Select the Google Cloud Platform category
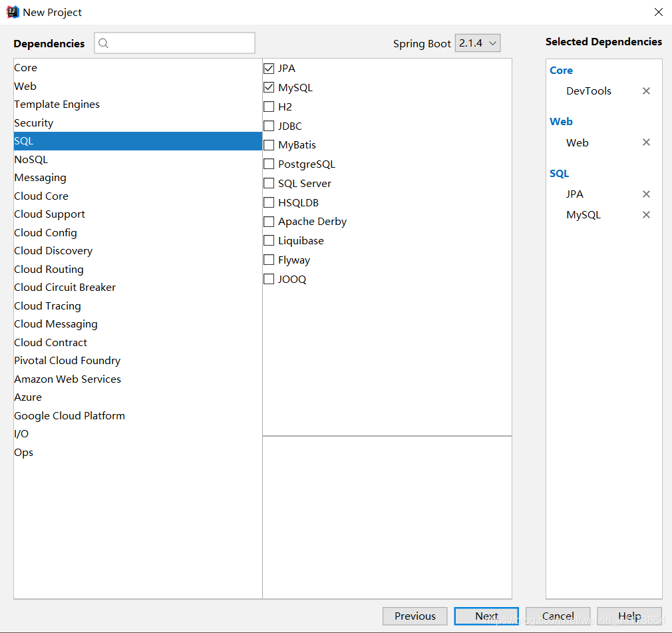672x633 pixels. (138, 415)
